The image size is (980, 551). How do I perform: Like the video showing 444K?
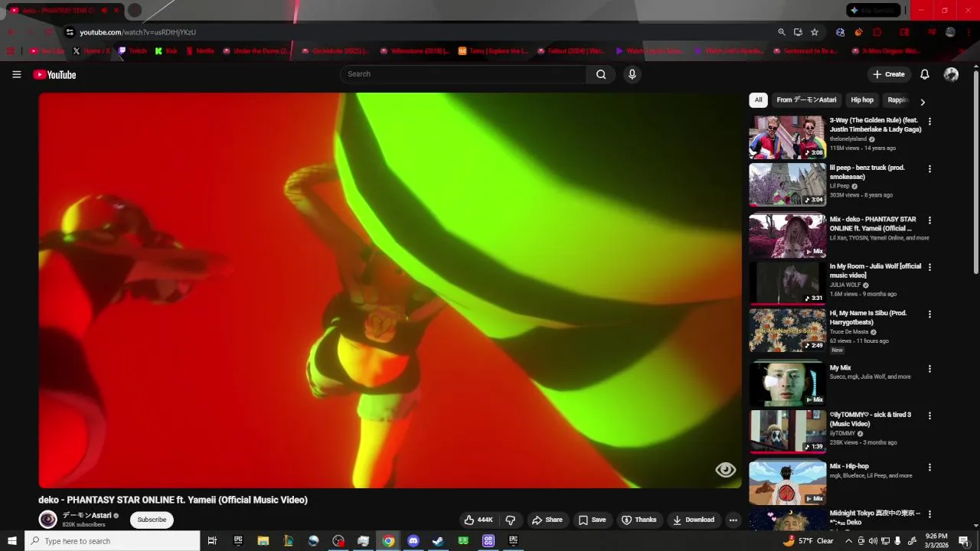tap(479, 520)
